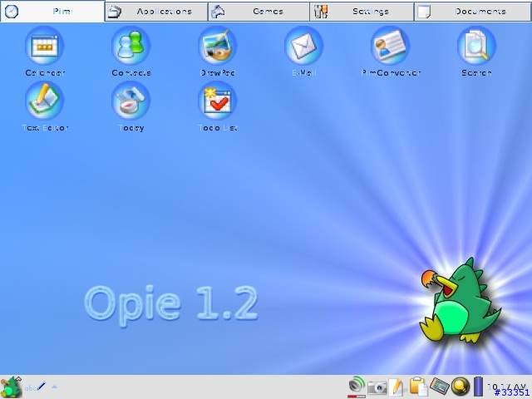
Task: Show the Documents tab
Action: [x=473, y=11]
